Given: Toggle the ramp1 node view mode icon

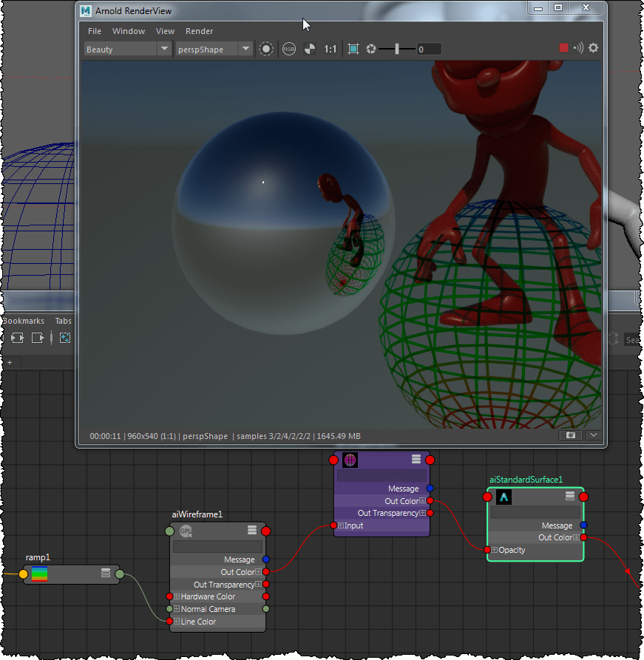Looking at the screenshot, I should [x=106, y=574].
